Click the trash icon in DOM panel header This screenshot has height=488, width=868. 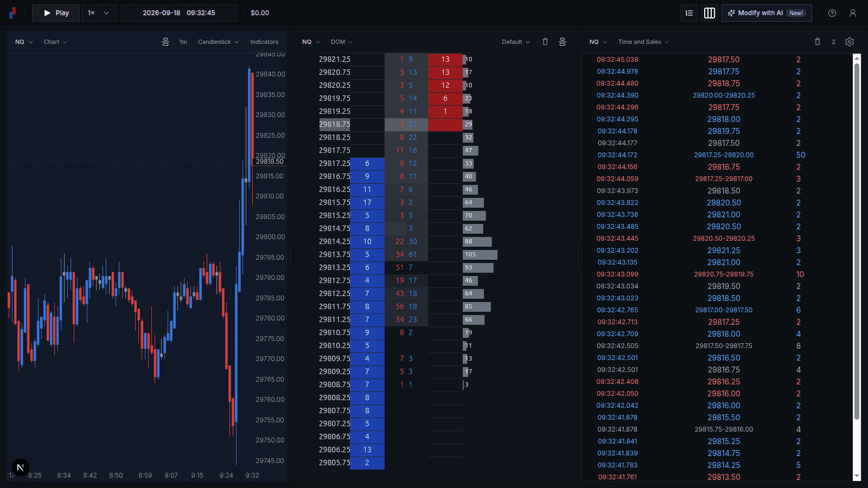545,42
